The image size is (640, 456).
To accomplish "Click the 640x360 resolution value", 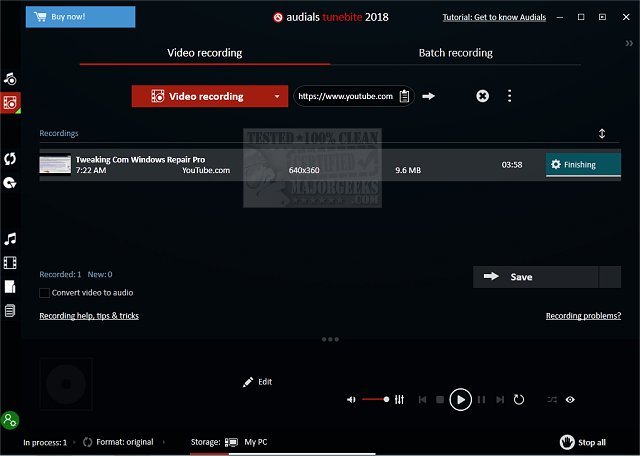I will [x=304, y=170].
